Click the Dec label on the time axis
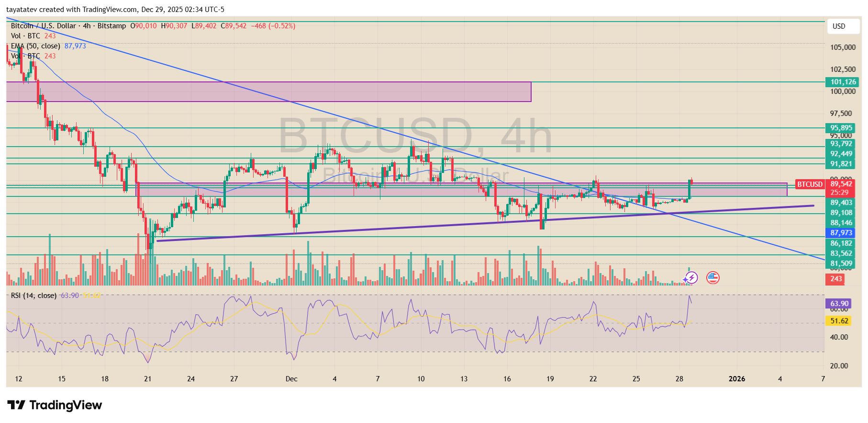The width and height of the screenshot is (868, 423). pos(291,379)
